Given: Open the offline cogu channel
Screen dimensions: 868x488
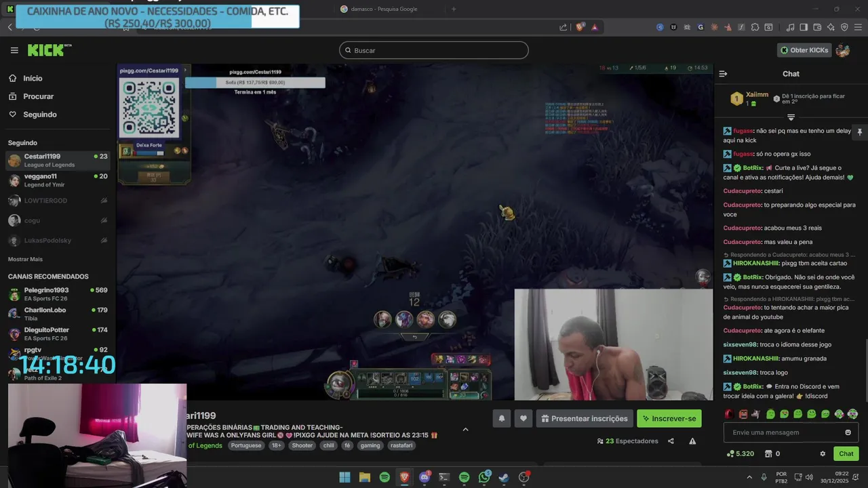Looking at the screenshot, I should (x=58, y=220).
